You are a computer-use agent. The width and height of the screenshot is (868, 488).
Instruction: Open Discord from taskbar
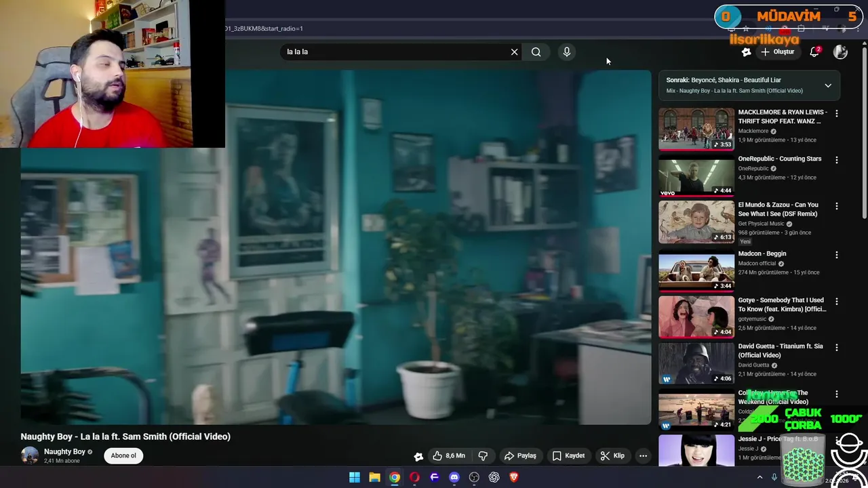pos(454,477)
